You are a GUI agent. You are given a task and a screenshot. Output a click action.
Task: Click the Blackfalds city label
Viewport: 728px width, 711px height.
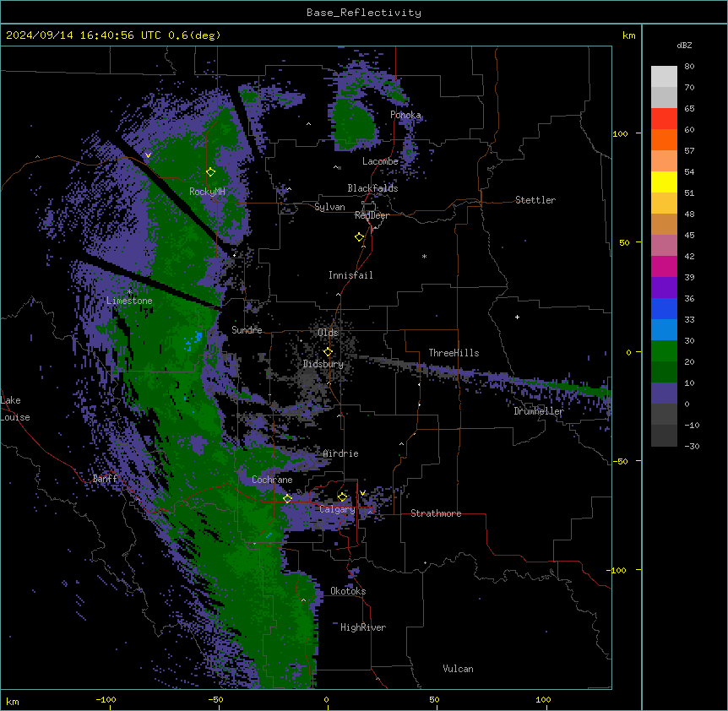point(372,188)
